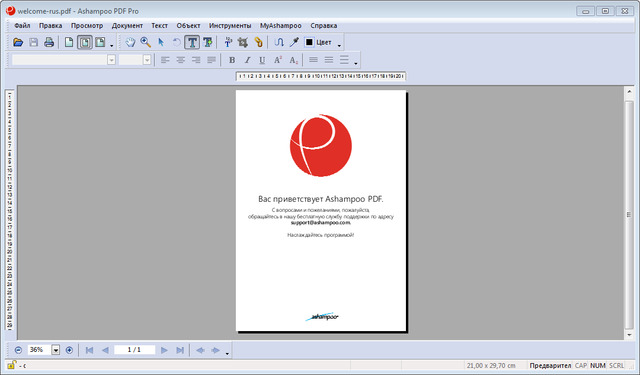Image resolution: width=640 pixels, height=375 pixels.
Task: Expand the page layout toolbar options arrow
Action: pyautogui.click(x=111, y=46)
